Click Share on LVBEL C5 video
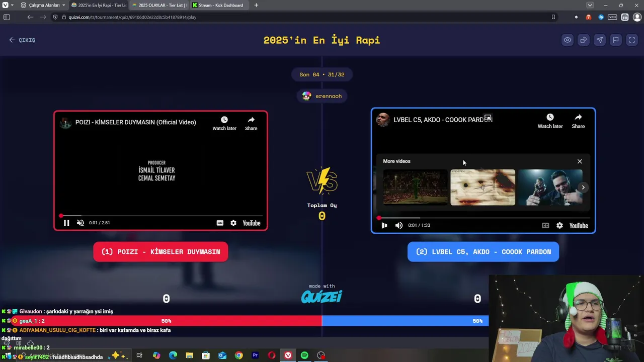Screen dimensions: 644x362 click(x=578, y=121)
